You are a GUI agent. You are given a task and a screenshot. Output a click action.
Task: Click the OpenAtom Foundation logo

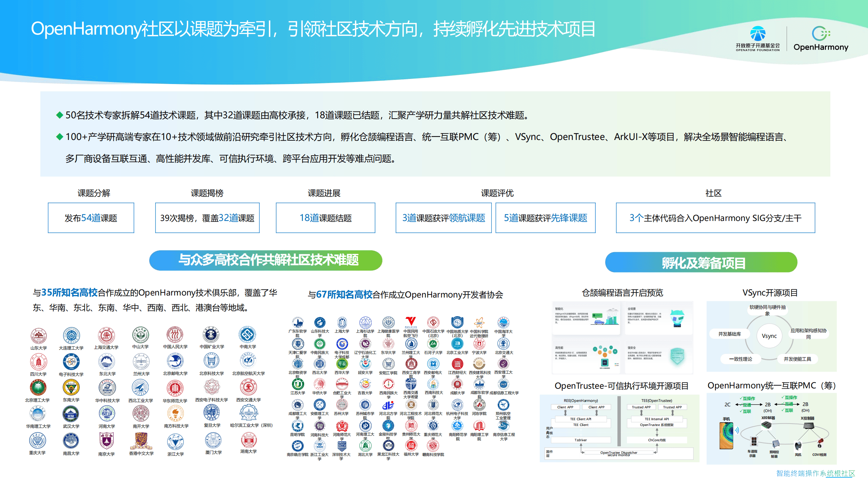coord(757,39)
